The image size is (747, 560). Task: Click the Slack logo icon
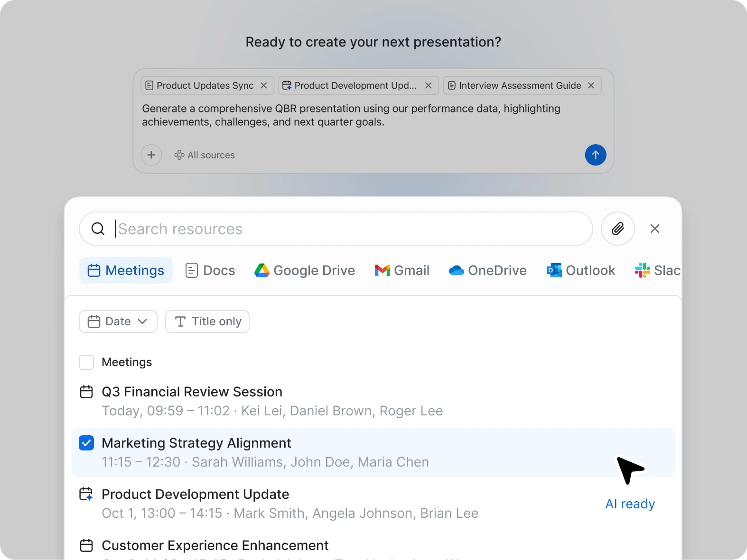tap(643, 270)
